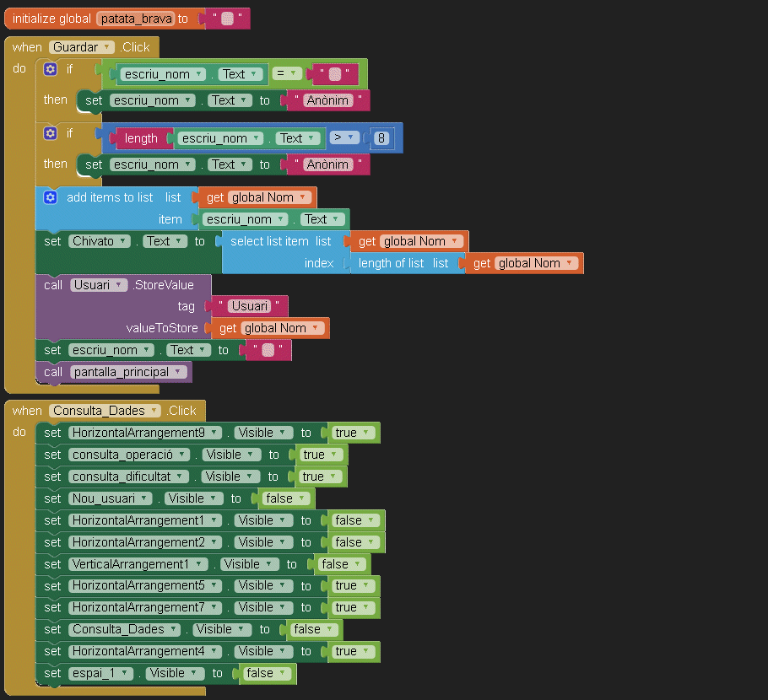Click the number 8 value field

click(x=381, y=138)
